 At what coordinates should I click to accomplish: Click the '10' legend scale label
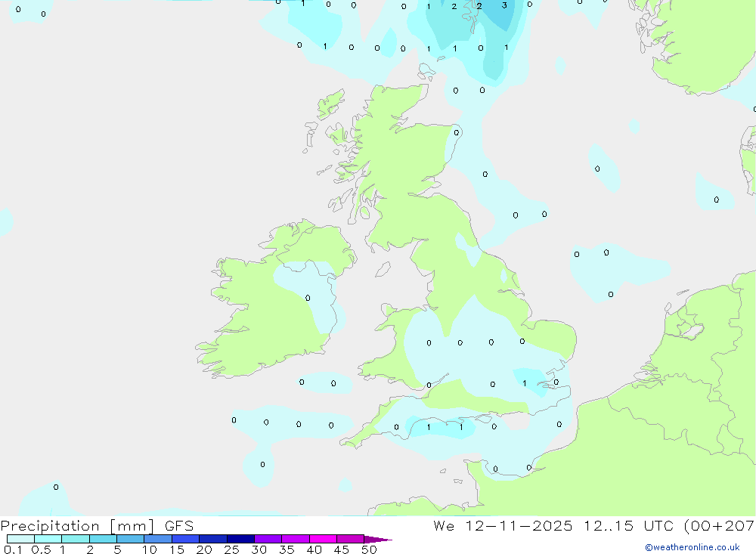coord(150,549)
